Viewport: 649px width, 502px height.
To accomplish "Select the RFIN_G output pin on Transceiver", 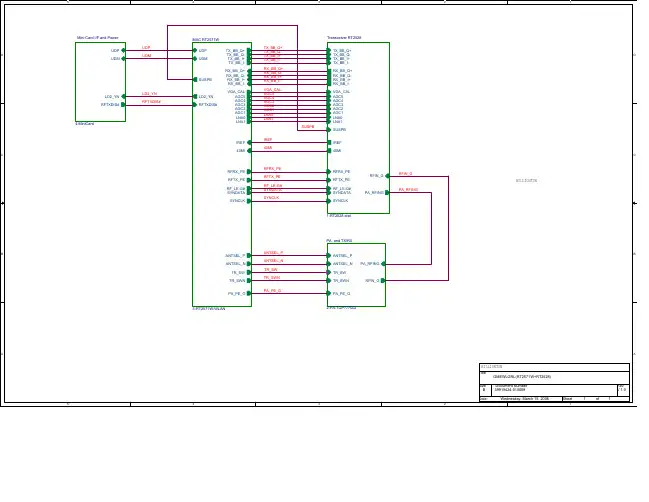I will 387,175.
